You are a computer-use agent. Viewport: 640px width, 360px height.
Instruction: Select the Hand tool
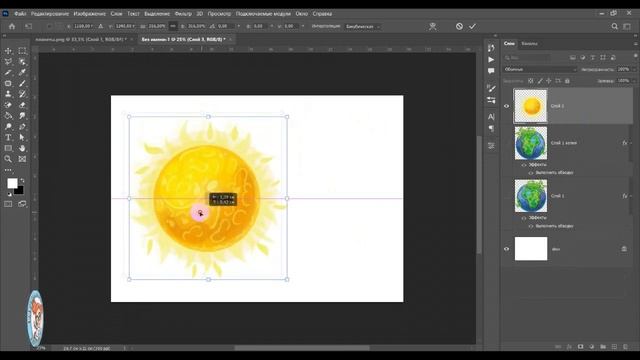click(x=22, y=148)
